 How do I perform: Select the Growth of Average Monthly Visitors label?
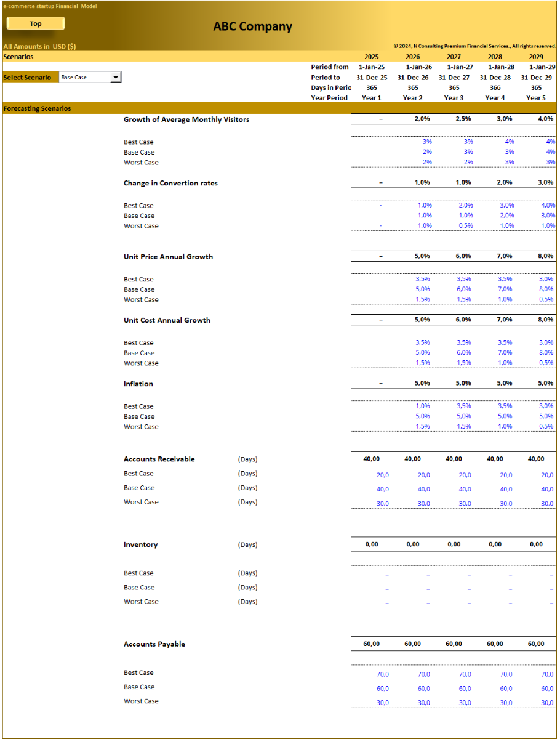186,119
